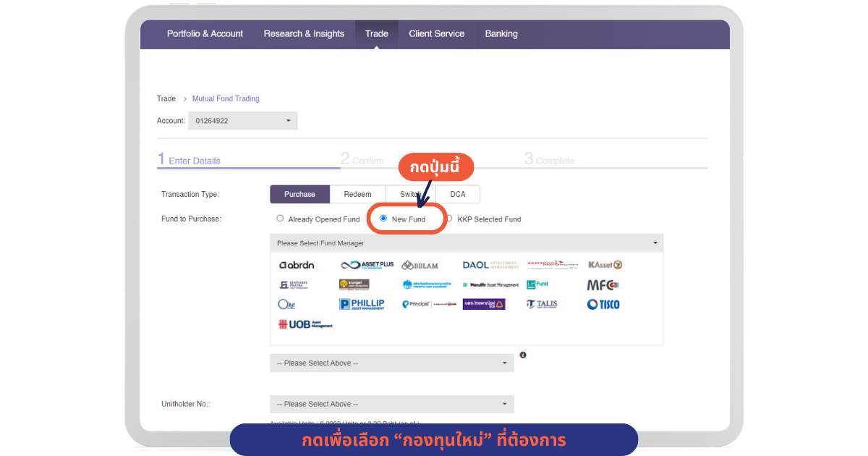Pick the TISCO fund manager logo
The width and height of the screenshot is (868, 456).
pyautogui.click(x=603, y=305)
